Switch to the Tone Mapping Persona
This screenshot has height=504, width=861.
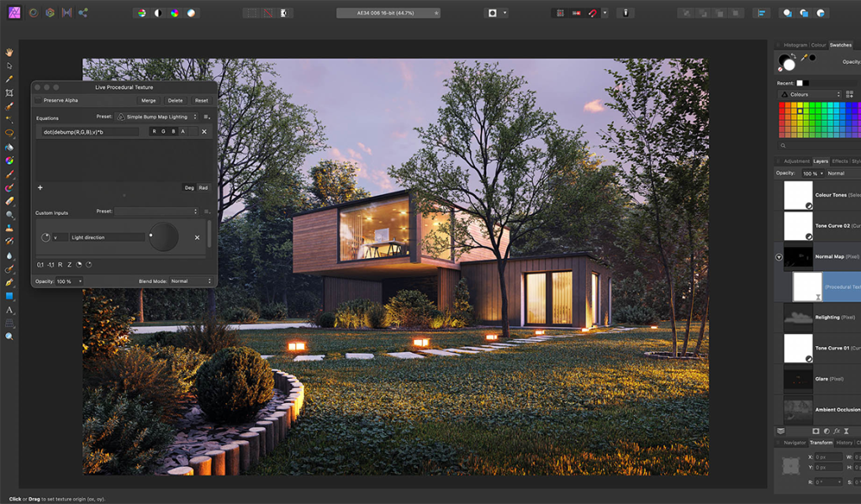(x=67, y=13)
